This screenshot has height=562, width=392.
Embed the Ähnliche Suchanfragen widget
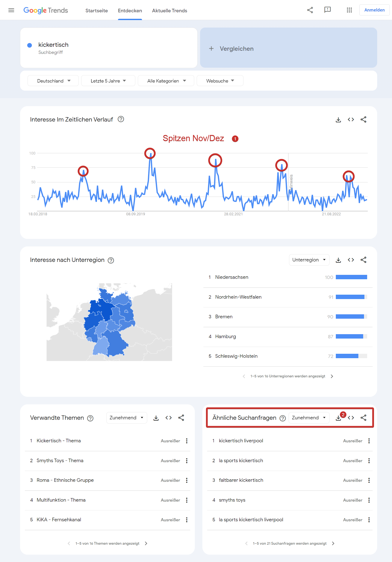tap(351, 418)
